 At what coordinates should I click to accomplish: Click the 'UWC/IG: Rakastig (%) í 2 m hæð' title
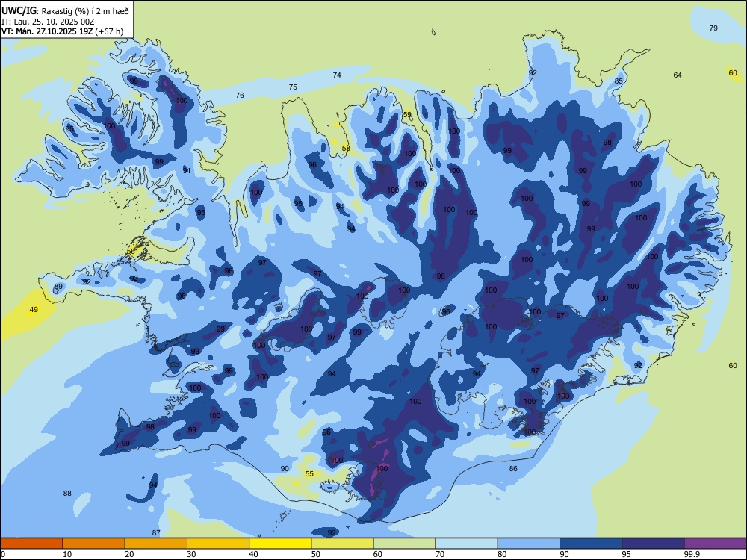click(65, 10)
